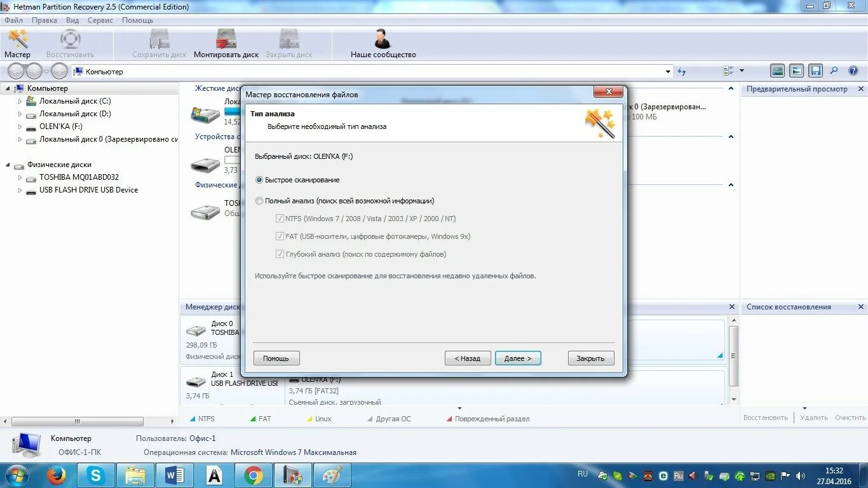Click the Восстановить lifebuoy toolbar icon

(x=70, y=39)
